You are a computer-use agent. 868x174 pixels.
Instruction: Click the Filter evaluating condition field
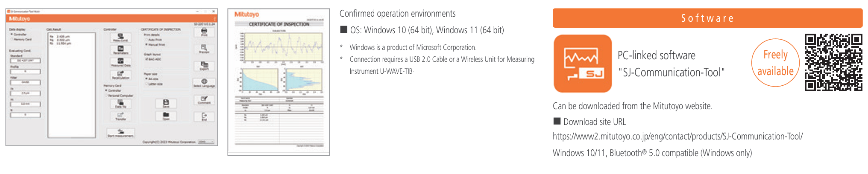click(x=25, y=82)
